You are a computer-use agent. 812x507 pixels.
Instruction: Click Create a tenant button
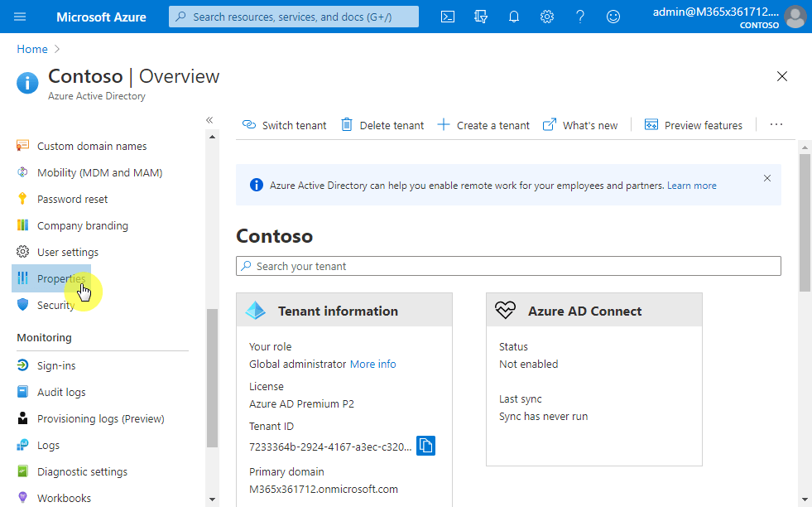pyautogui.click(x=483, y=125)
